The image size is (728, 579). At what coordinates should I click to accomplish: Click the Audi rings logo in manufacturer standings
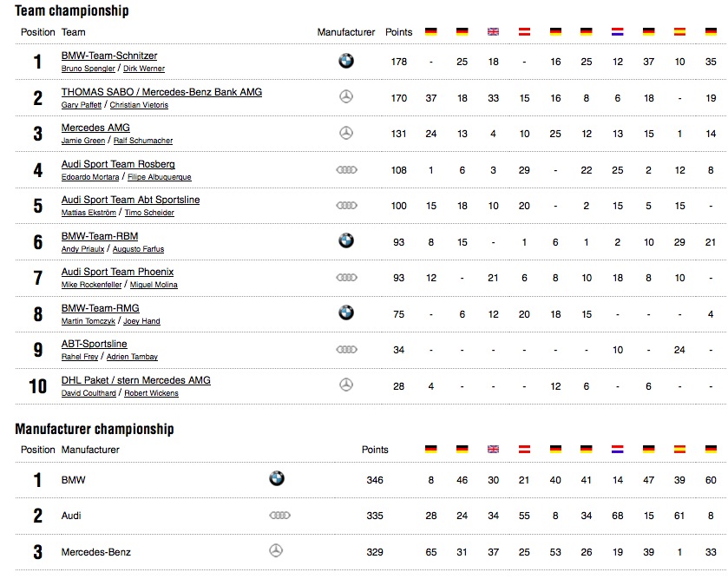pyautogui.click(x=279, y=515)
